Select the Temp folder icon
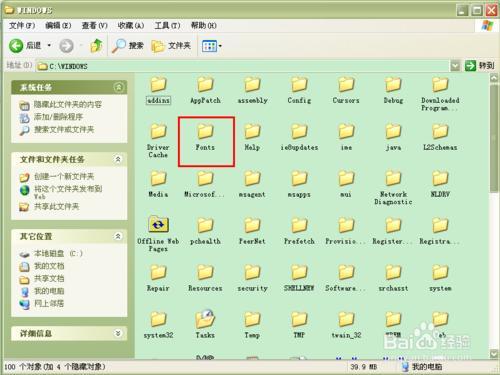Viewport: 500px width, 375px height. click(x=252, y=319)
